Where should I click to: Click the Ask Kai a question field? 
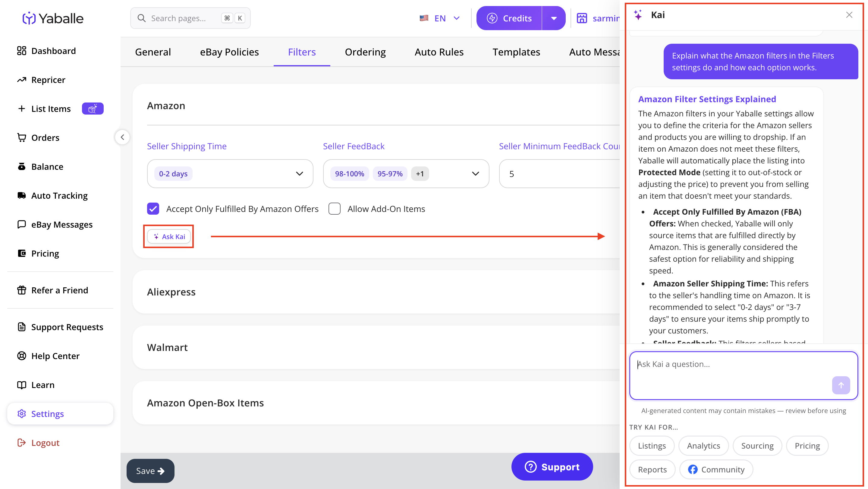[x=743, y=376]
